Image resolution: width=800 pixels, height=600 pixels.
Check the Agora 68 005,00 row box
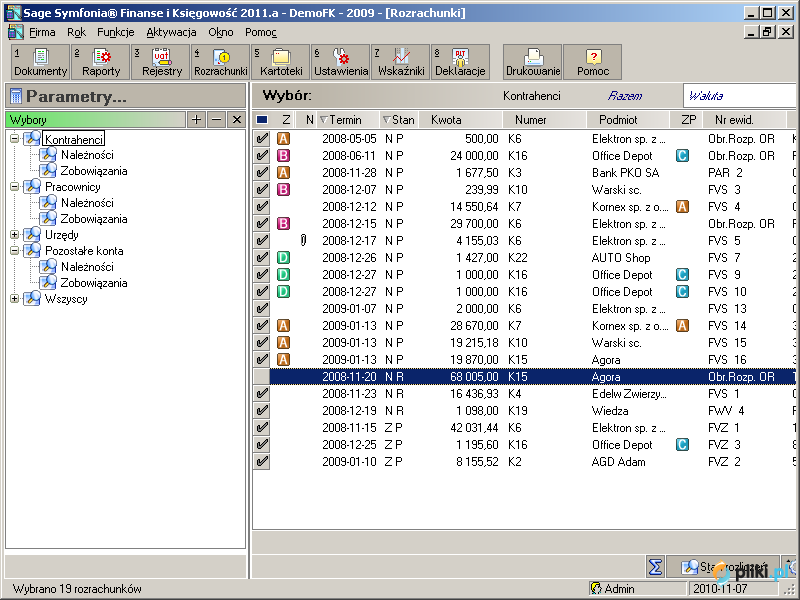click(262, 377)
